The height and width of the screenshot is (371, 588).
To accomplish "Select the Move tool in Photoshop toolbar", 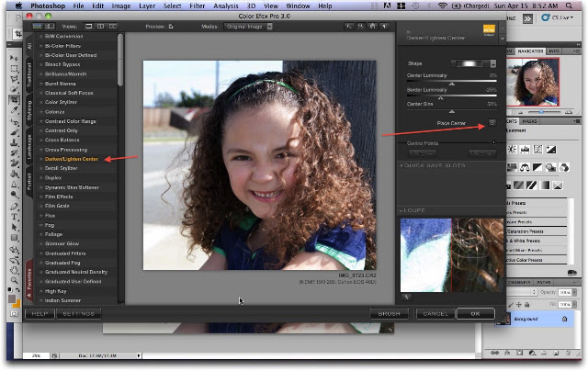I will (x=15, y=58).
